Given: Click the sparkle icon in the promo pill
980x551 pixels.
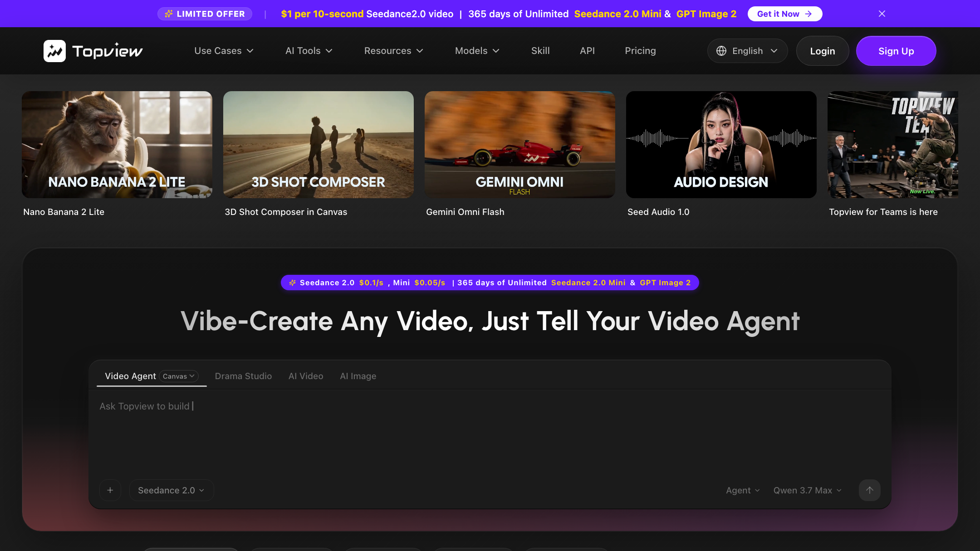Looking at the screenshot, I should click(x=293, y=283).
